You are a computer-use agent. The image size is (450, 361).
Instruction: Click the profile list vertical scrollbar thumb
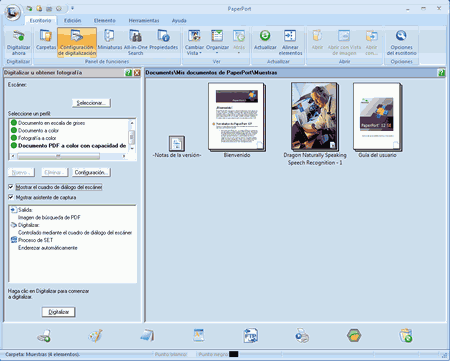pyautogui.click(x=132, y=136)
